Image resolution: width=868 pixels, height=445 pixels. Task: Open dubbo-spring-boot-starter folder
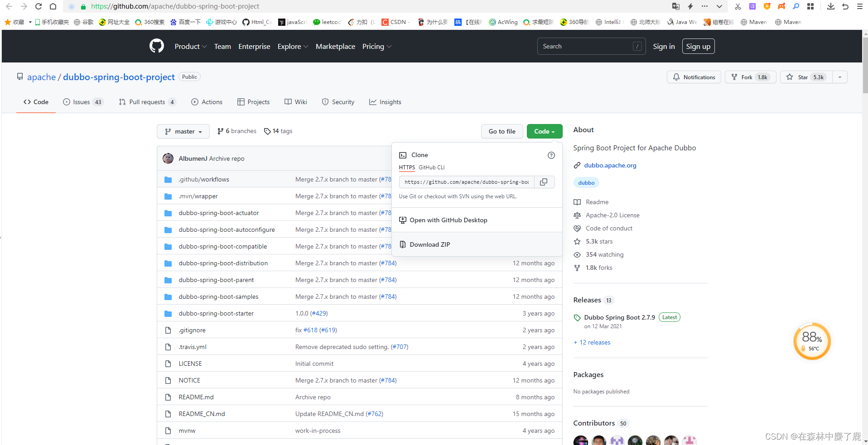(x=216, y=314)
